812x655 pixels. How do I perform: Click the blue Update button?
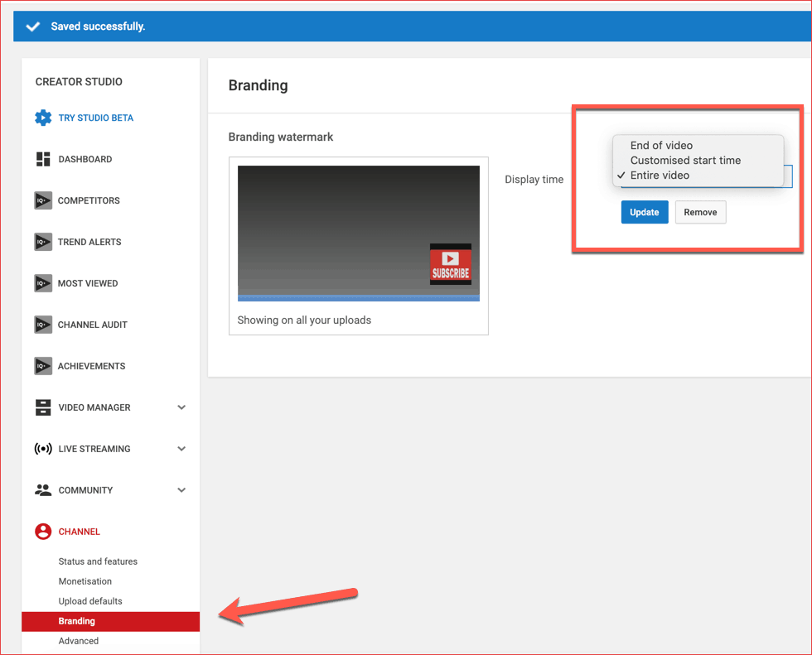pos(645,212)
